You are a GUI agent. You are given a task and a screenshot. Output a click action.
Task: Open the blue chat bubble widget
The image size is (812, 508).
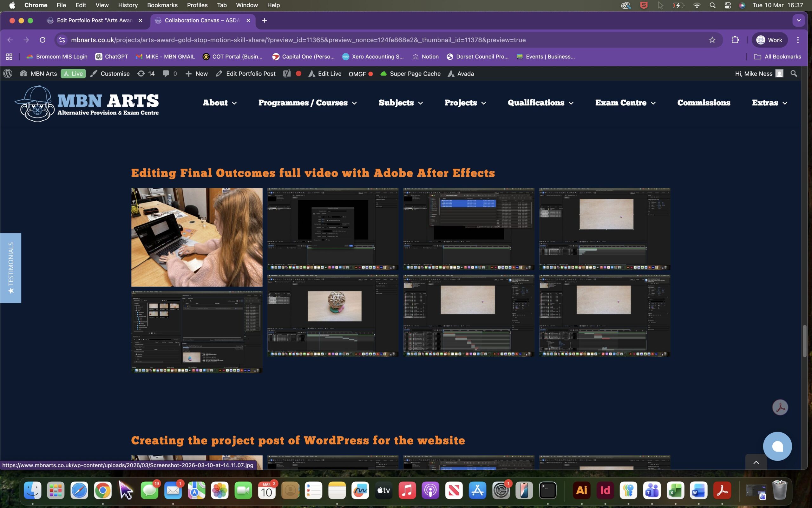(x=777, y=446)
